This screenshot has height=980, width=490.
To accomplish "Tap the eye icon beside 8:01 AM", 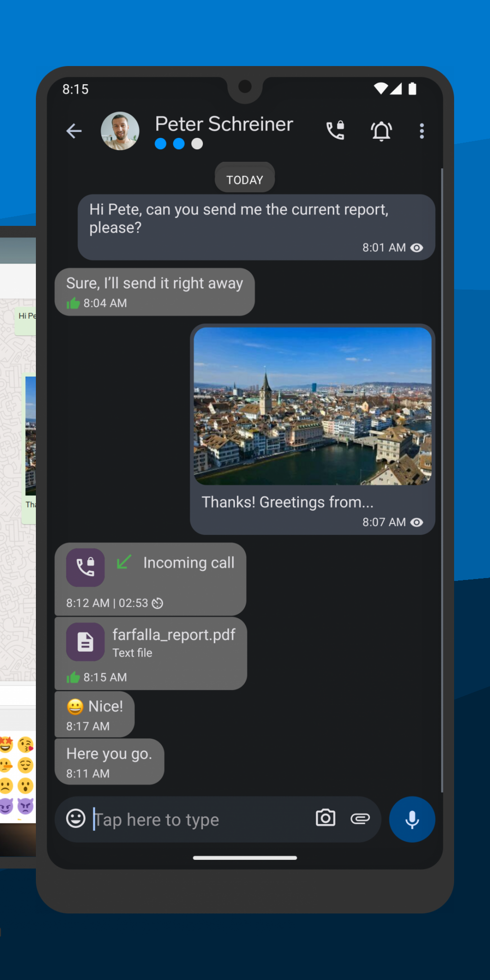I will click(x=417, y=248).
